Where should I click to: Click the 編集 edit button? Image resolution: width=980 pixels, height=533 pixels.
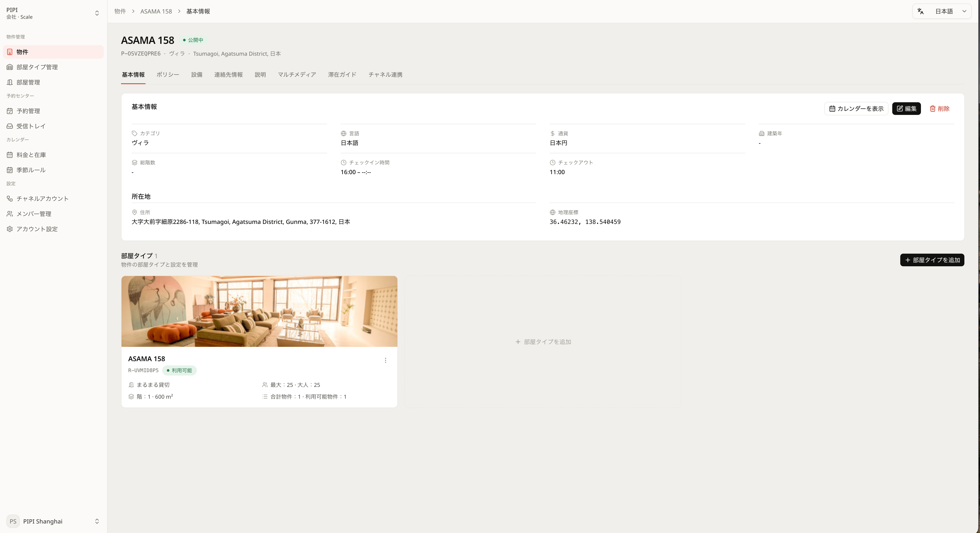click(906, 109)
